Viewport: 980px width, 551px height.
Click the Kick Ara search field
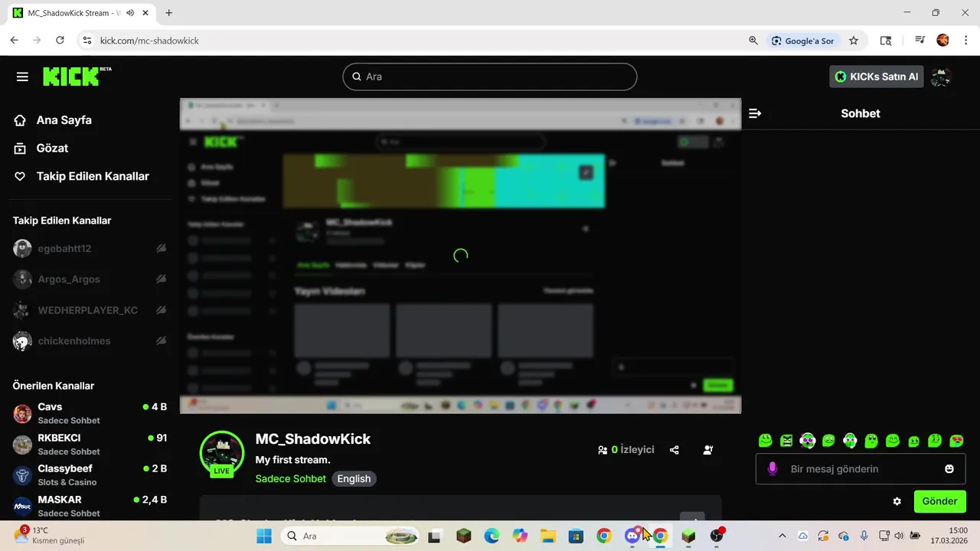(490, 77)
